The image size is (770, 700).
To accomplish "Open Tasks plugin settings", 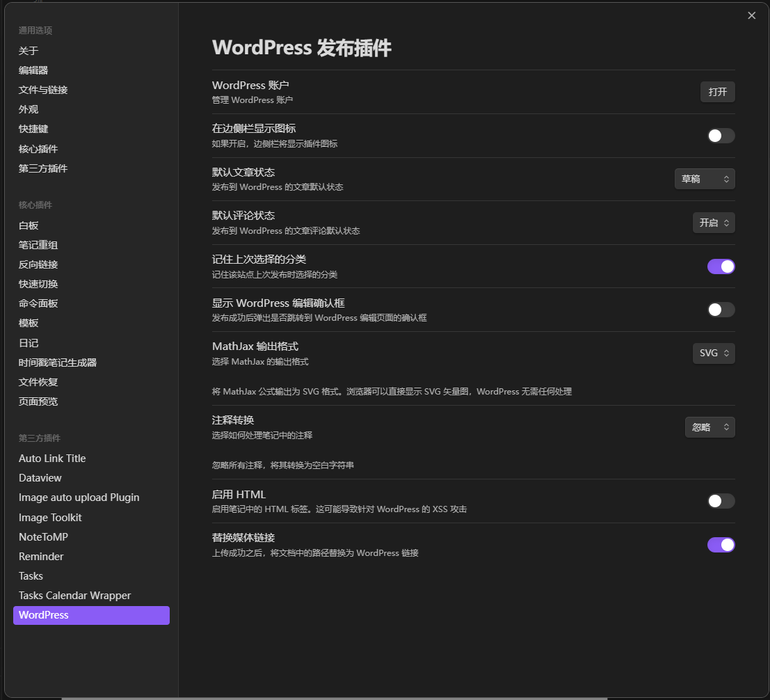I will coord(91,576).
